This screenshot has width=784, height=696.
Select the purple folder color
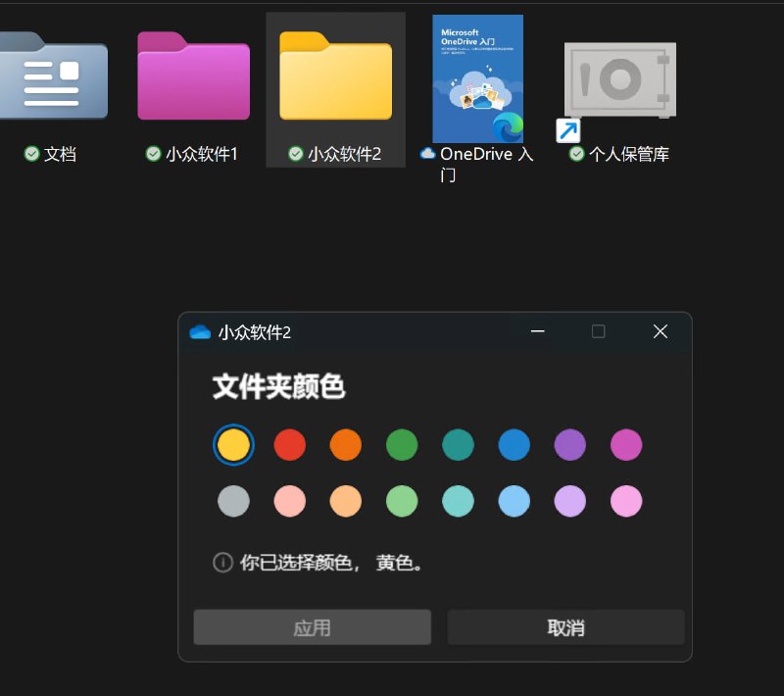click(570, 444)
